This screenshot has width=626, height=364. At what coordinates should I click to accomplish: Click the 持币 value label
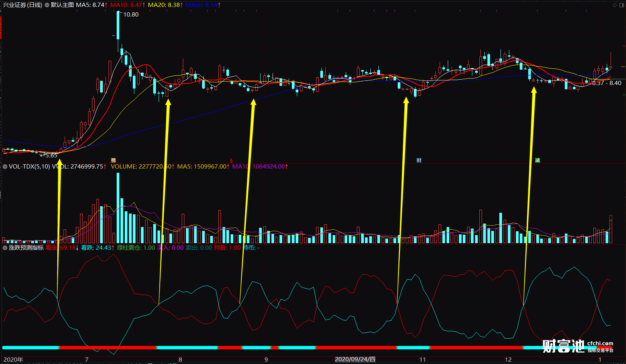click(x=251, y=248)
